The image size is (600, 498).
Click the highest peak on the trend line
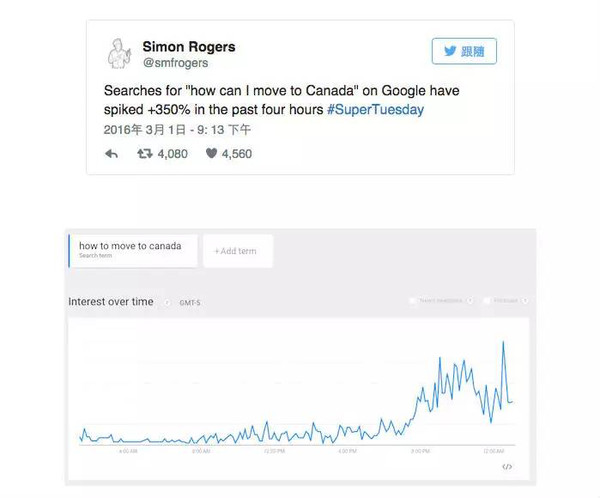pyautogui.click(x=503, y=342)
